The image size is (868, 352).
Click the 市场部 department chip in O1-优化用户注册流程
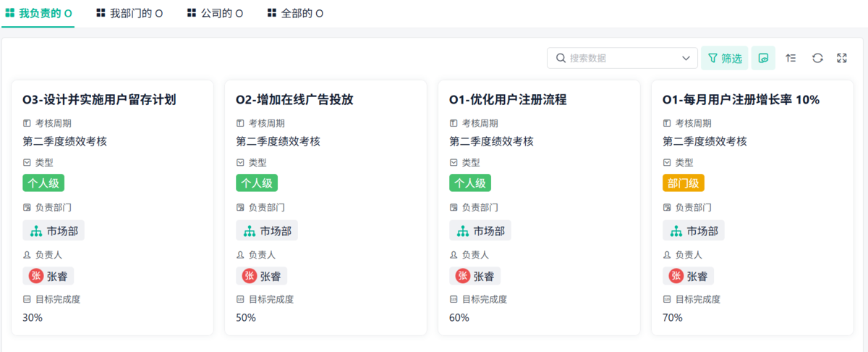coord(480,231)
